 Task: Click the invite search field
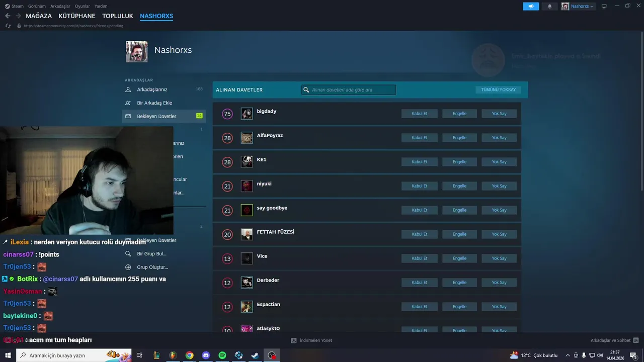pyautogui.click(x=349, y=90)
